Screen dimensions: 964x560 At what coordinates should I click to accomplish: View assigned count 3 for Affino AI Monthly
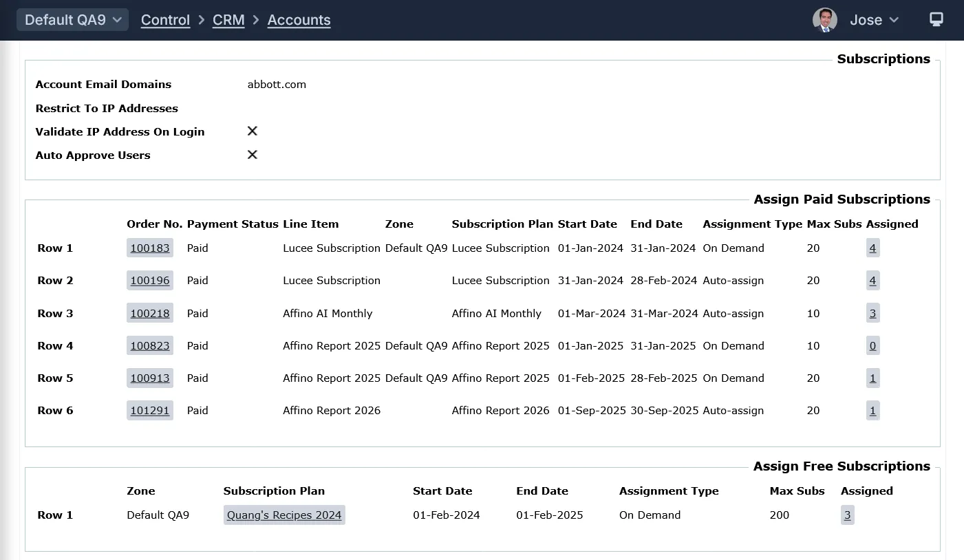pos(872,314)
